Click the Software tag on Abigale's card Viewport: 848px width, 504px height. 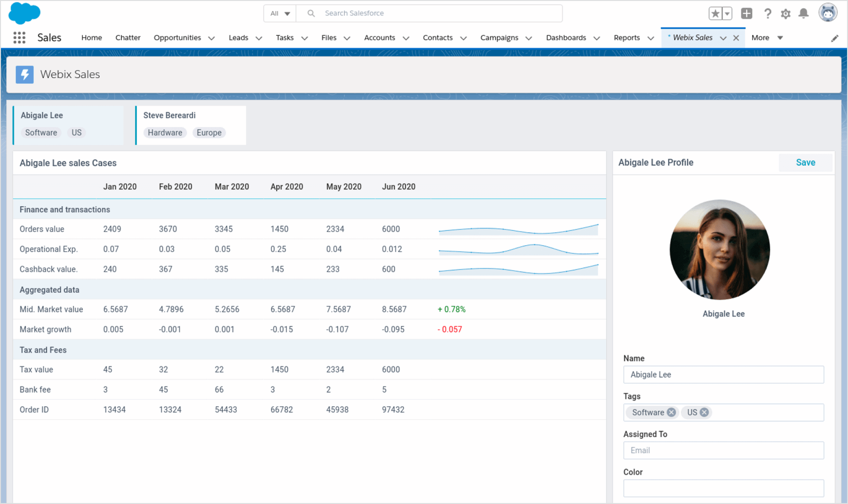point(41,133)
